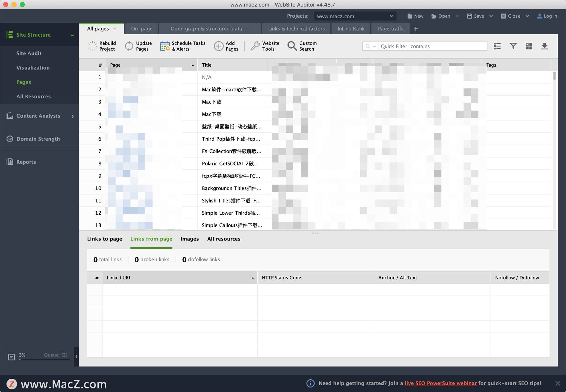This screenshot has height=392, width=566.
Task: Click the export download icon
Action: pyautogui.click(x=544, y=46)
